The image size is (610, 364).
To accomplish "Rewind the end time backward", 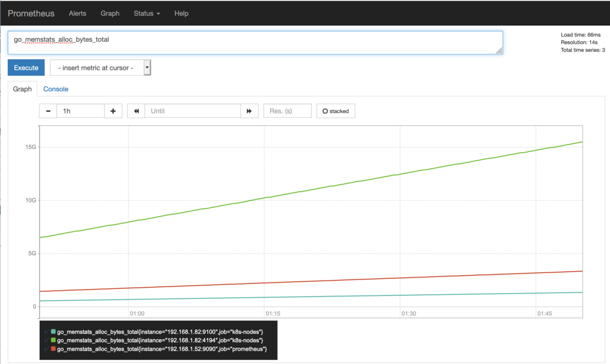I will coord(136,111).
